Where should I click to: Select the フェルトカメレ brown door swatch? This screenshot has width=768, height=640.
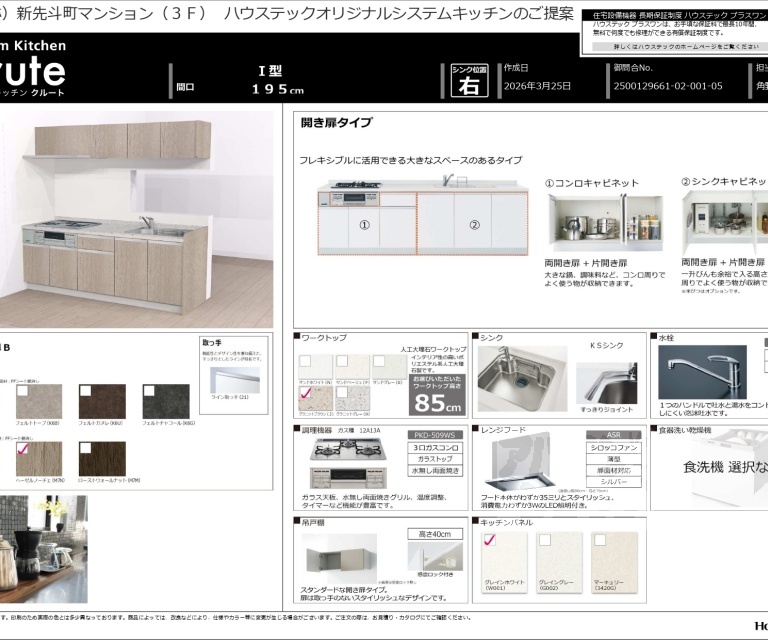[x=102, y=402]
